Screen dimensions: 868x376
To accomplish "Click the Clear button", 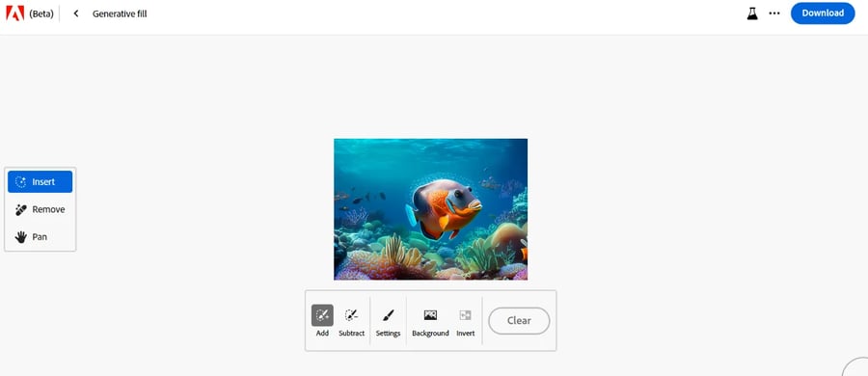I will pos(519,321).
